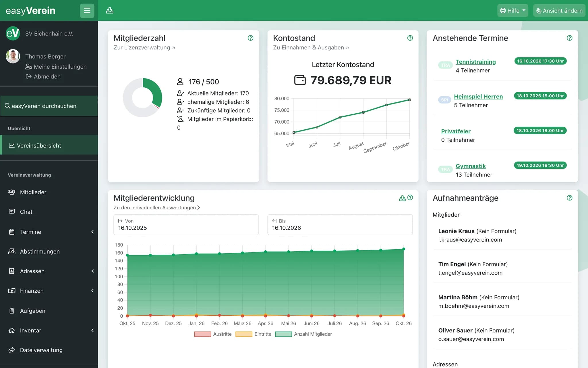The height and width of the screenshot is (368, 588).
Task: Open help icon on Anstehende Termine card
Action: point(570,38)
